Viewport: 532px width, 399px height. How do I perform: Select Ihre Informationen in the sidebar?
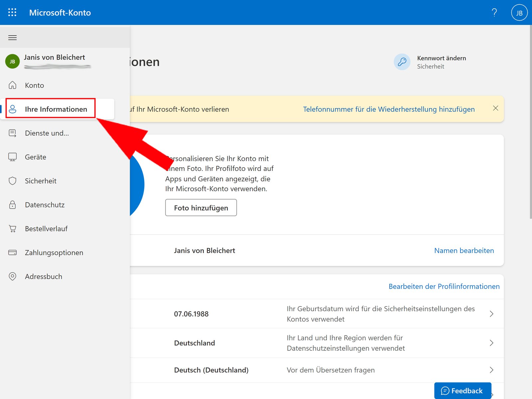pyautogui.click(x=55, y=109)
